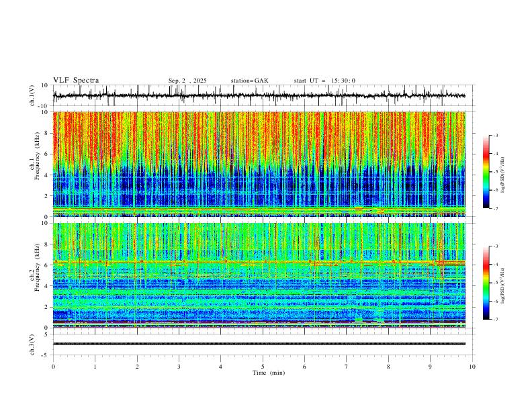
Task: Click the 'station=GAK' label
Action: (x=249, y=81)
